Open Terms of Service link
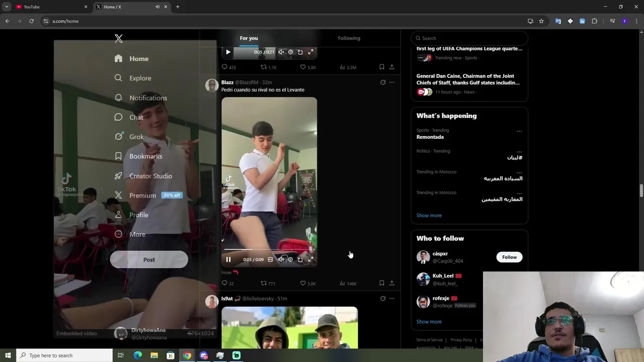 [429, 340]
